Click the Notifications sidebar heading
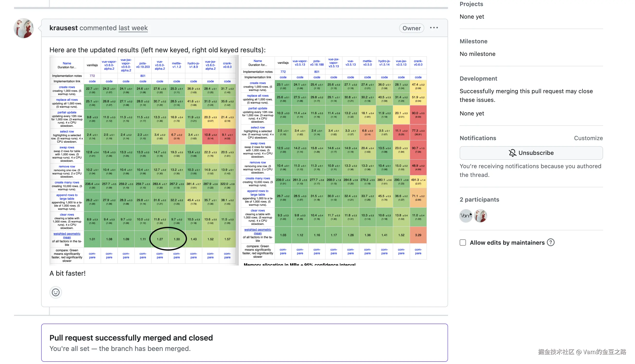The height and width of the screenshot is (364, 635). pyautogui.click(x=477, y=138)
